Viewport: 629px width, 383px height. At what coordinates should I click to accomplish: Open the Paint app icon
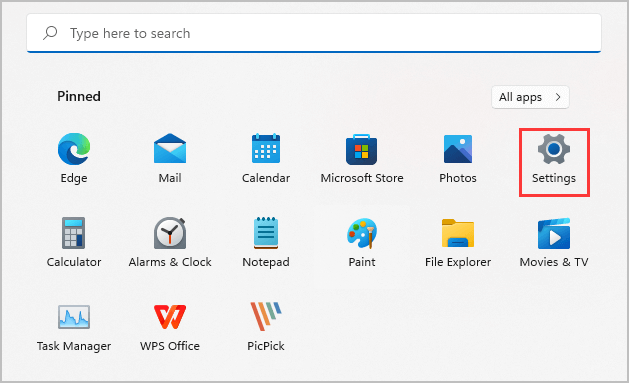(x=361, y=233)
